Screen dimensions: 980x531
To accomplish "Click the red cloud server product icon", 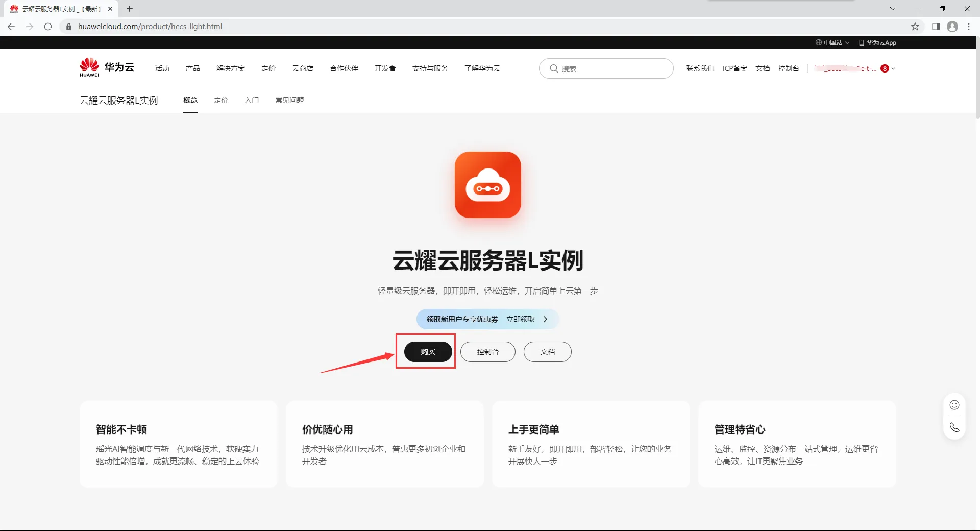I will coord(488,185).
